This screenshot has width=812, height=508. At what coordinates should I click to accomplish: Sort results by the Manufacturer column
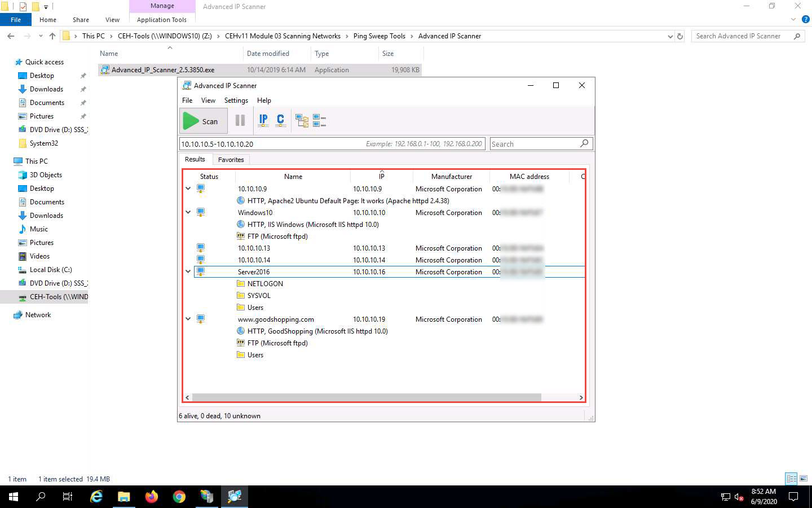pyautogui.click(x=452, y=177)
